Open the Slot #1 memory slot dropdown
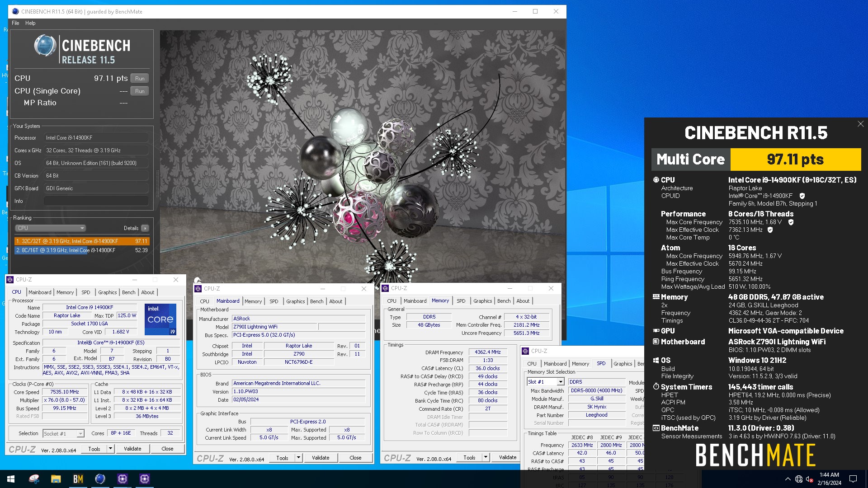Screen dimensions: 868x488 pyautogui.click(x=546, y=382)
